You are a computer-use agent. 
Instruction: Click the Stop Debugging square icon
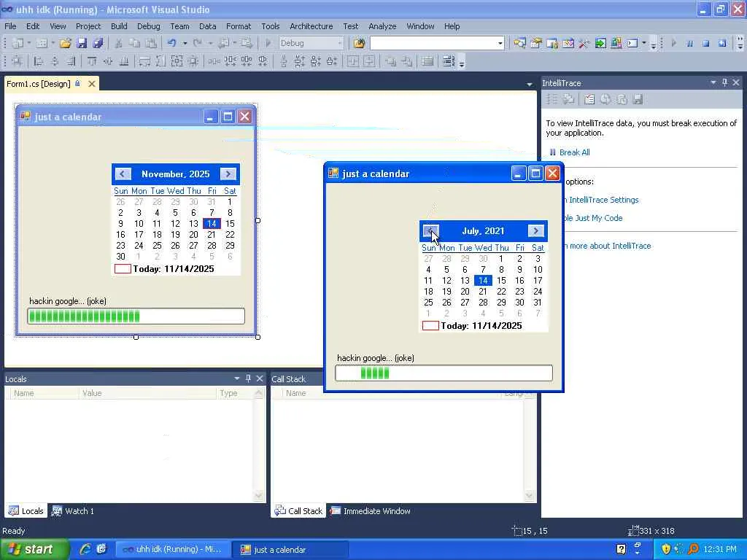(705, 43)
